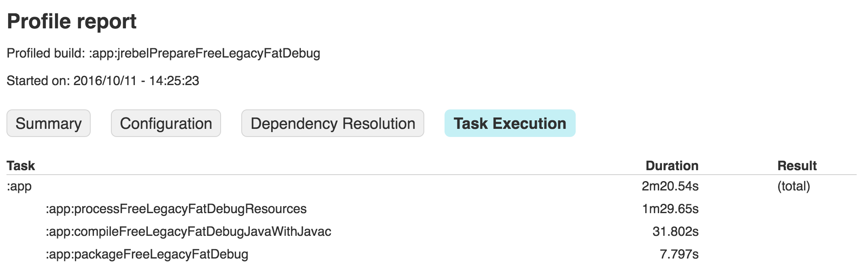Click the 2m20.54s total duration value
868x265 pixels.
coord(670,186)
